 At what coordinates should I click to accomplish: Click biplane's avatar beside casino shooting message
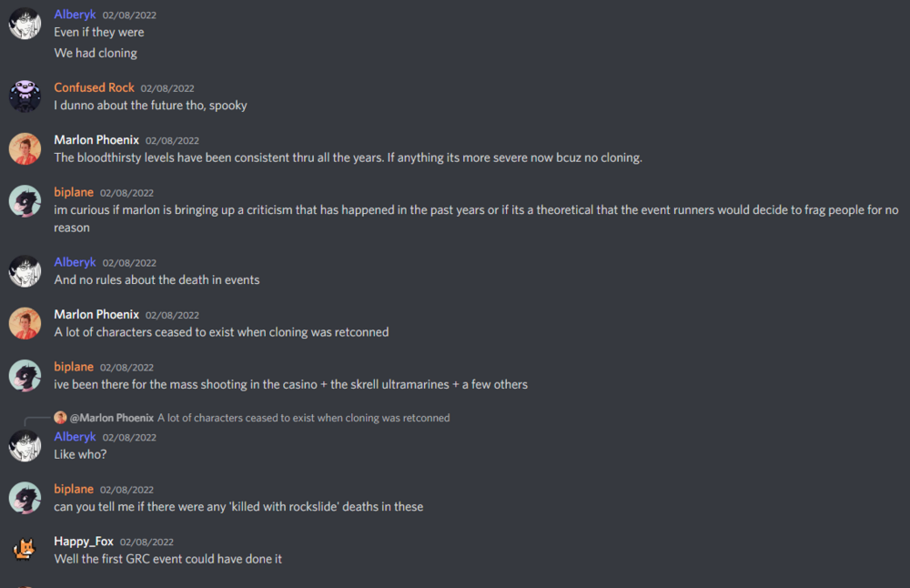pos(25,375)
